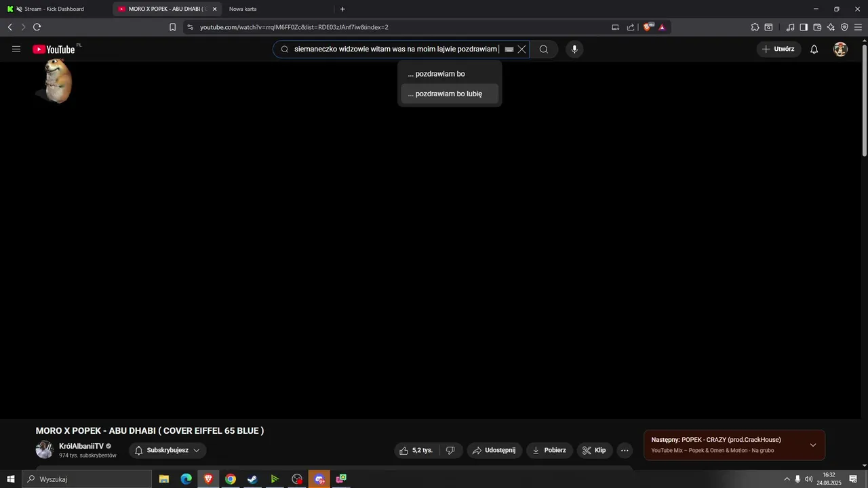Open more actions three-dot menu

625,450
